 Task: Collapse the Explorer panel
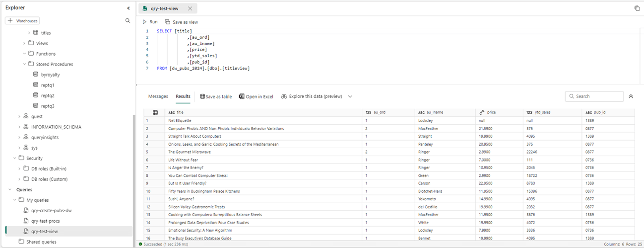pyautogui.click(x=128, y=8)
